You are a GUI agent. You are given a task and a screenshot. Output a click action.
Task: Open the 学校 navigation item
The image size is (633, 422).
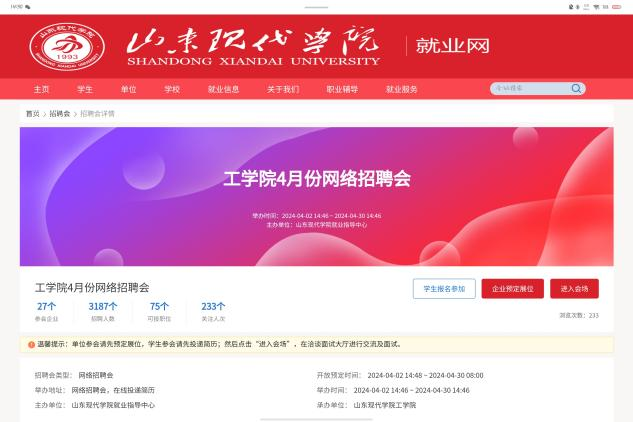click(172, 89)
